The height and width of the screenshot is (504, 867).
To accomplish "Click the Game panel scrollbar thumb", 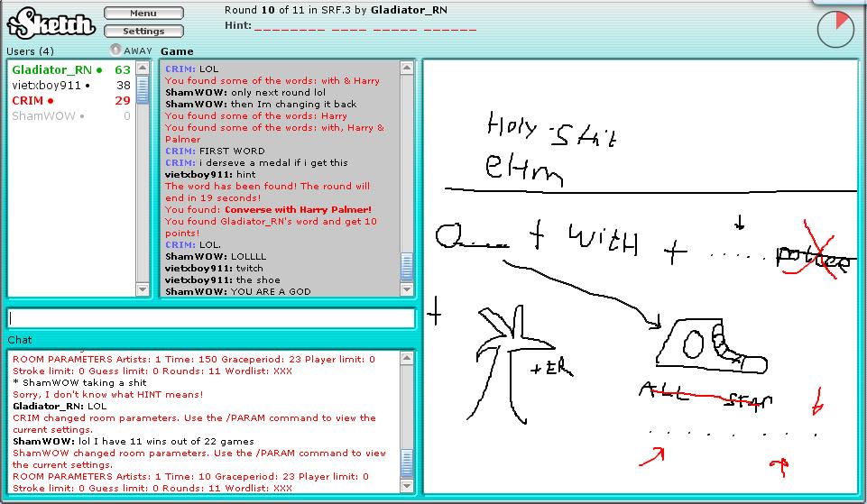I will tap(407, 267).
